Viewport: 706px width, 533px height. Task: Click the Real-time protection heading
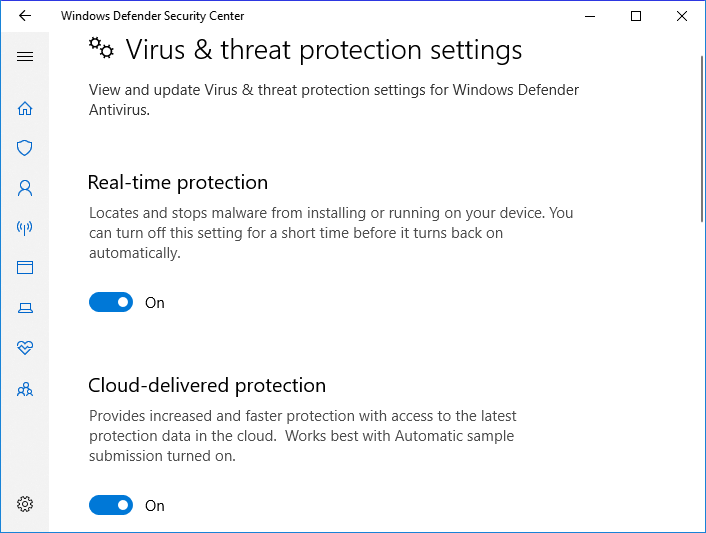[x=178, y=183]
